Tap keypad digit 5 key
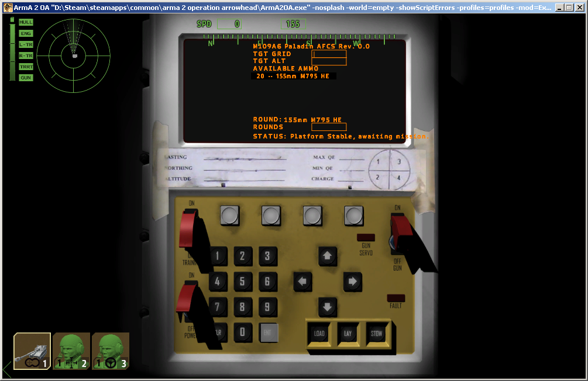The height and width of the screenshot is (381, 588). point(243,282)
